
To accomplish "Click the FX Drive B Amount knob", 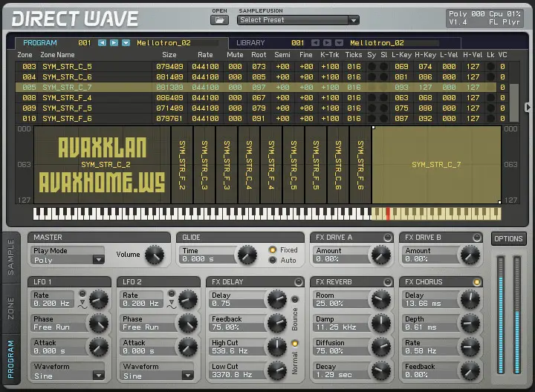I will coord(470,255).
